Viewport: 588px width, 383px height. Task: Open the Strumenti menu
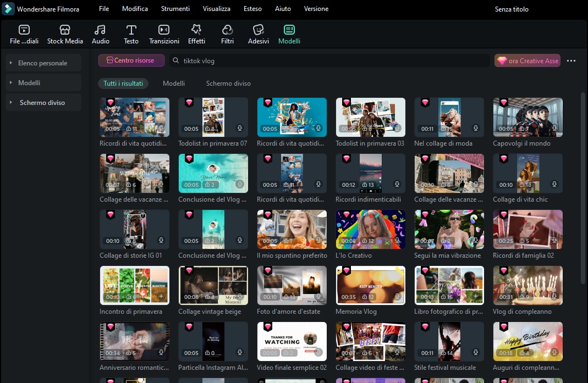click(175, 9)
